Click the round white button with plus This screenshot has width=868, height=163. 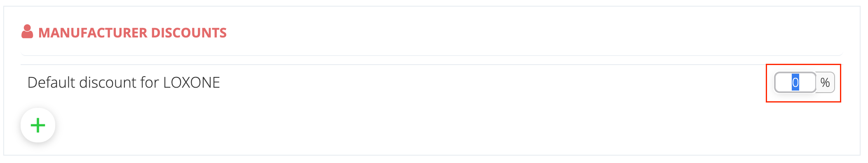(x=38, y=125)
